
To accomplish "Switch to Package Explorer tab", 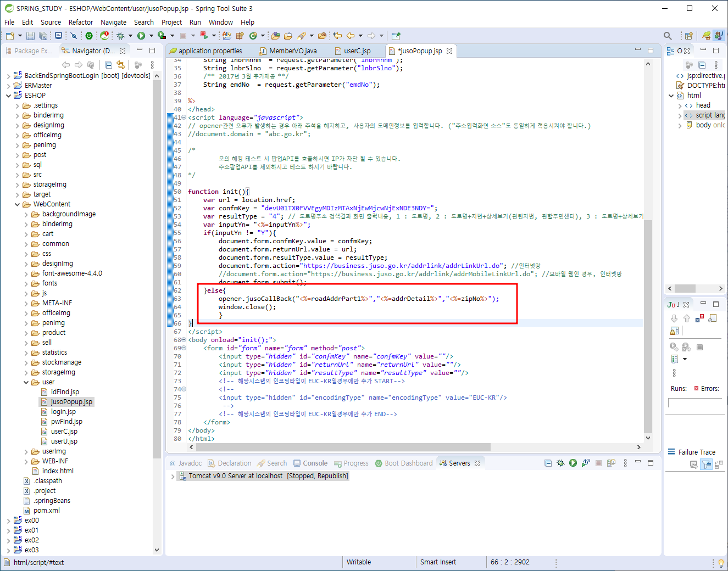I will 29,51.
